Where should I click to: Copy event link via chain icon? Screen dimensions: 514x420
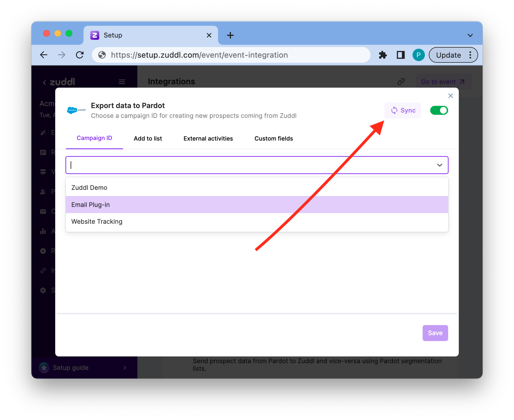point(401,81)
